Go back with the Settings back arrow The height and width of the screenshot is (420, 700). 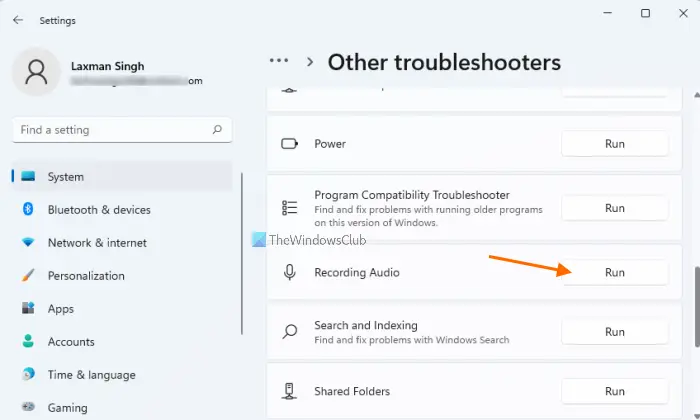click(x=18, y=20)
